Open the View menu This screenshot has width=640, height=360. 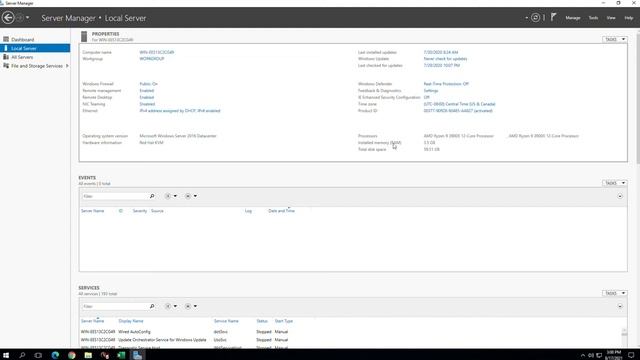611,18
